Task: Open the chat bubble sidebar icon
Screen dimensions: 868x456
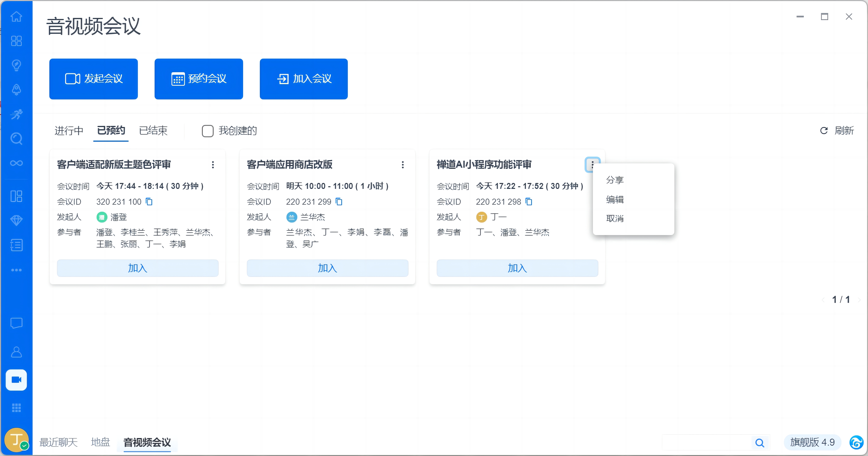Action: tap(16, 323)
